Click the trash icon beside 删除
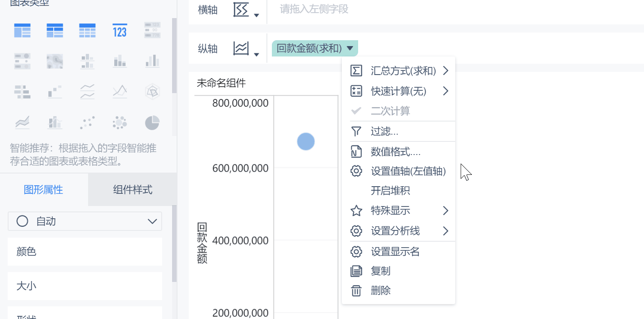 click(356, 291)
